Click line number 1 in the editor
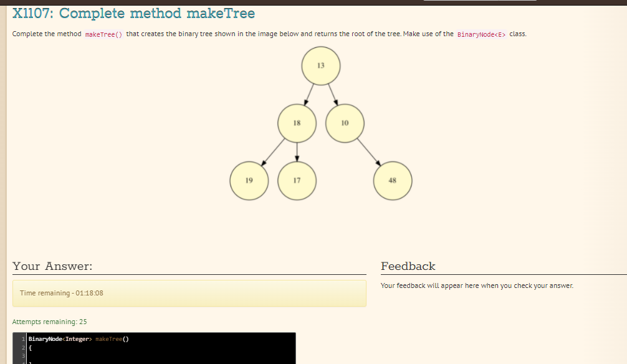This screenshot has height=364, width=627. pos(22,339)
